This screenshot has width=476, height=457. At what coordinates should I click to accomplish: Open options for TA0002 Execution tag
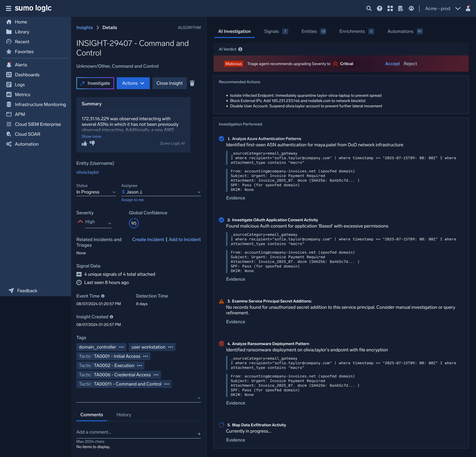(x=139, y=366)
